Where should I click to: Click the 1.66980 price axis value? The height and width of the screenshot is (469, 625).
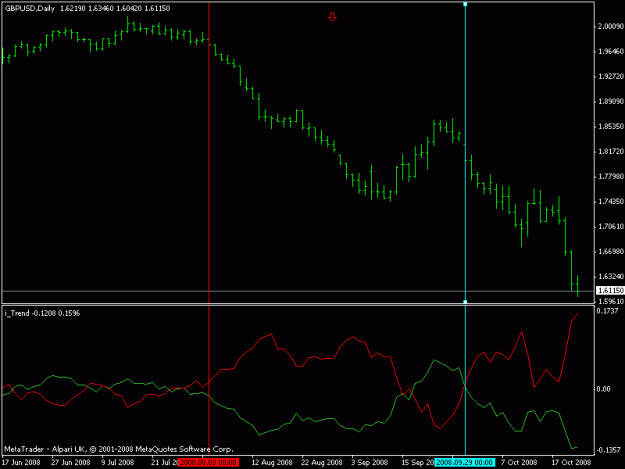610,251
